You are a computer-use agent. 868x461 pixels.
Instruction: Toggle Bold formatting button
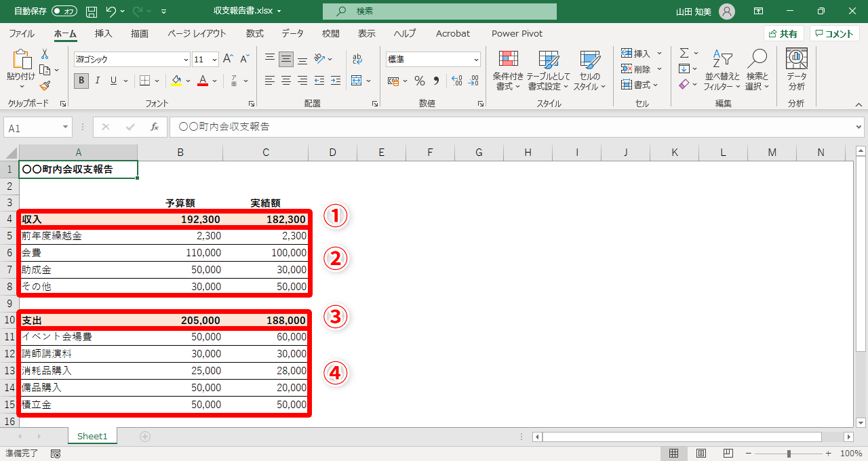point(81,81)
